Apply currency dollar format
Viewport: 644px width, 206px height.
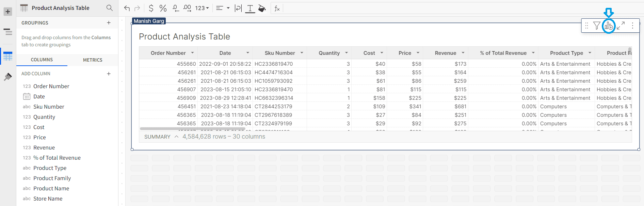151,8
